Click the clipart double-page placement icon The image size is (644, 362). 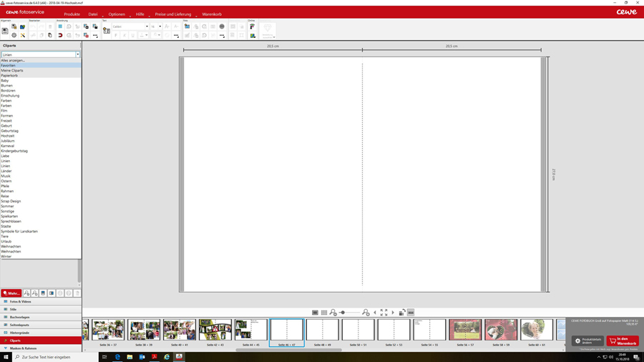[x=52, y=293]
